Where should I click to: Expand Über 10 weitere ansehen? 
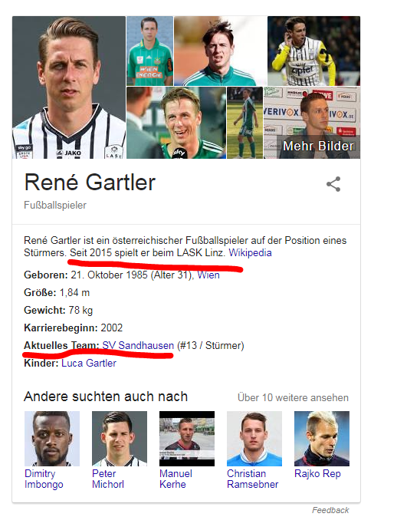293,397
